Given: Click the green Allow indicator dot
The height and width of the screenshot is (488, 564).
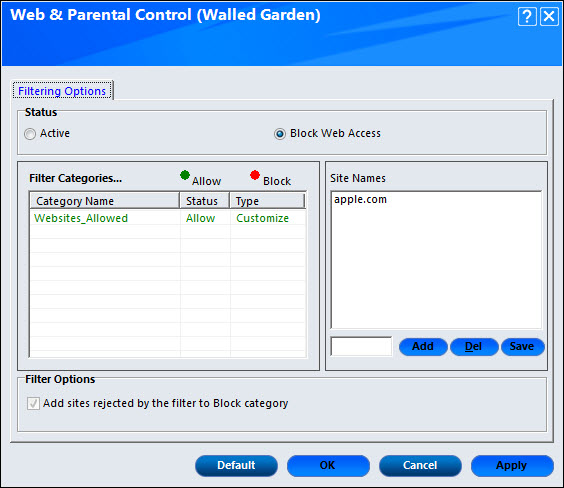Looking at the screenshot, I should [x=185, y=175].
